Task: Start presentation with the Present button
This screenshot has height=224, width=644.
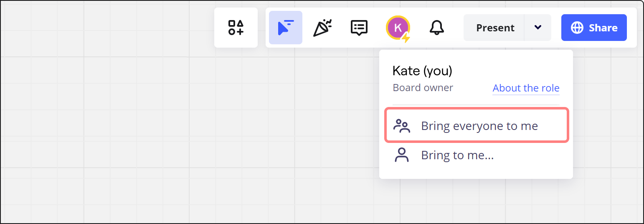Action: (x=495, y=28)
